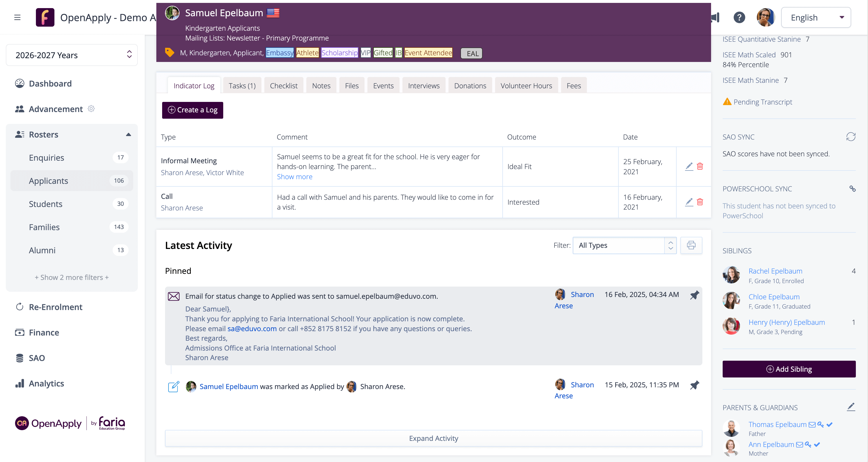Open the 2026-2027 Years selector
Screen dimensions: 868x462
[x=72, y=55]
